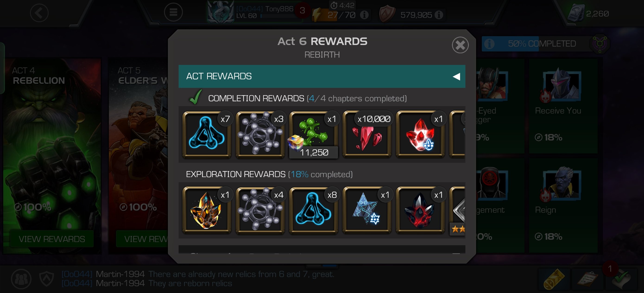Close the Act 6 Rewards popup

point(460,45)
